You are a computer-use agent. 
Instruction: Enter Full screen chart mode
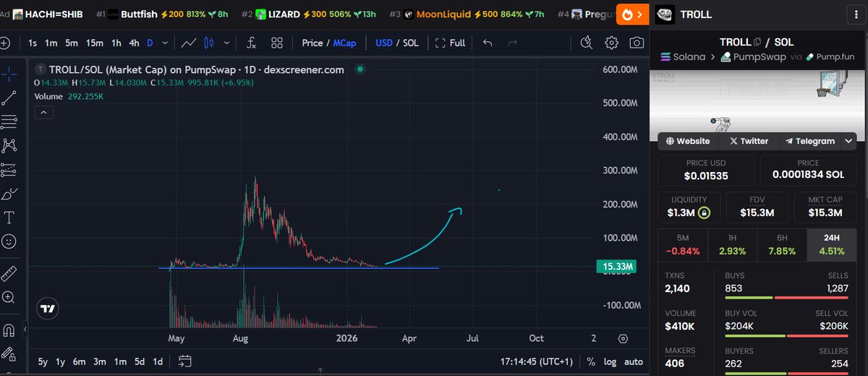(x=450, y=43)
